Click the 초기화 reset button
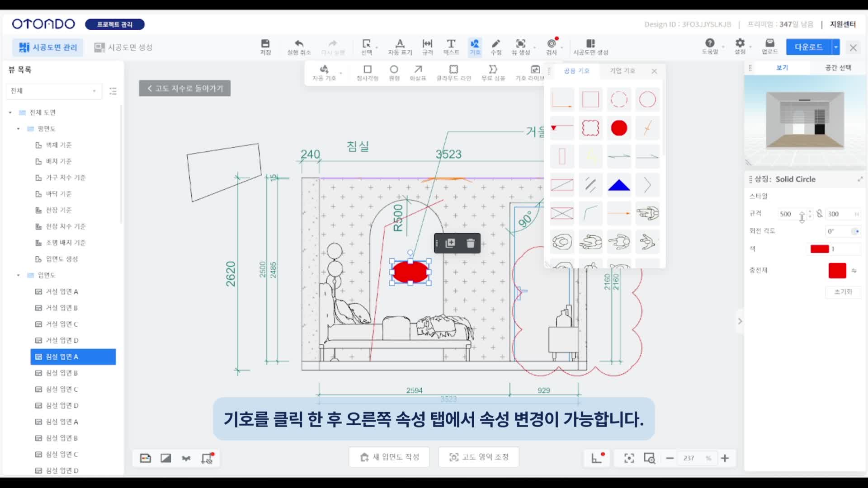 (x=843, y=292)
